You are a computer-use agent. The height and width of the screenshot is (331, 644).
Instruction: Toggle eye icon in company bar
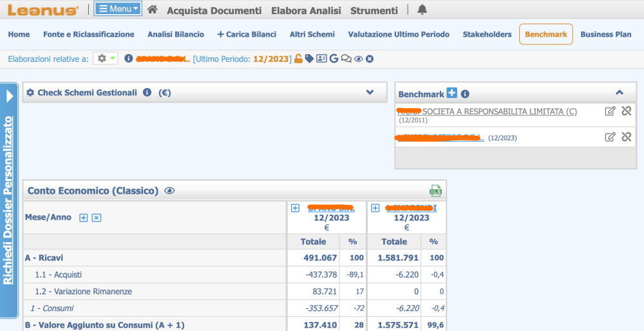(x=359, y=59)
